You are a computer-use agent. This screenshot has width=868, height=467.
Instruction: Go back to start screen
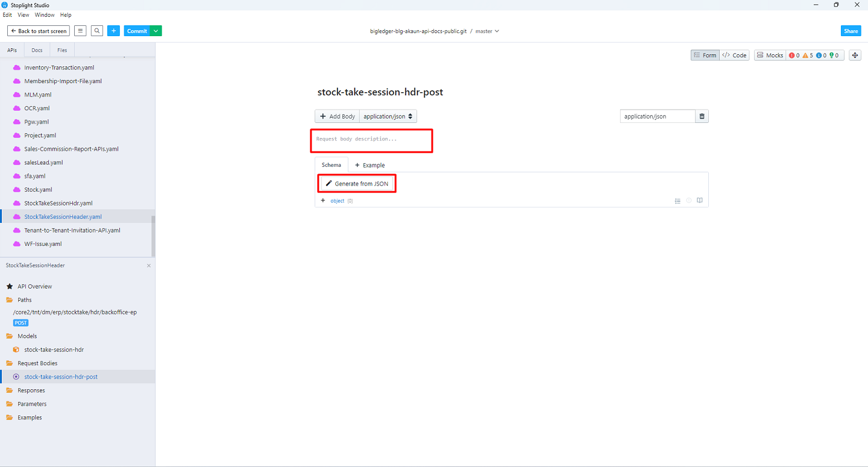click(39, 31)
